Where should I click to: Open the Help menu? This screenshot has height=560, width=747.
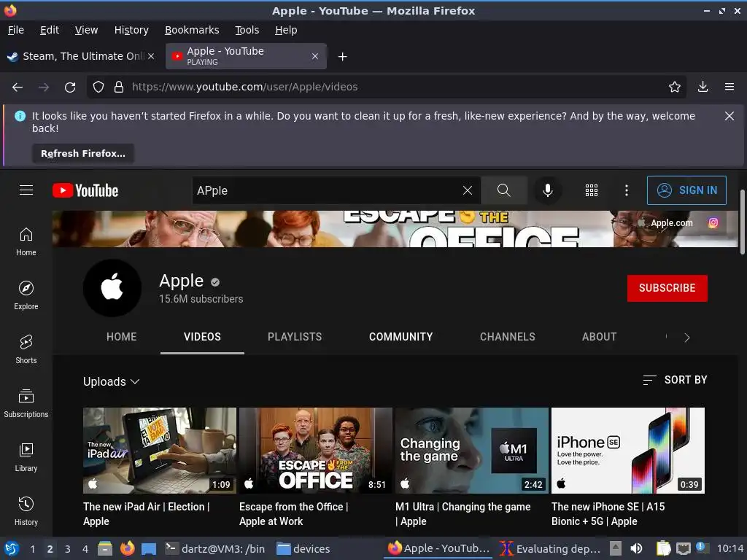286,30
